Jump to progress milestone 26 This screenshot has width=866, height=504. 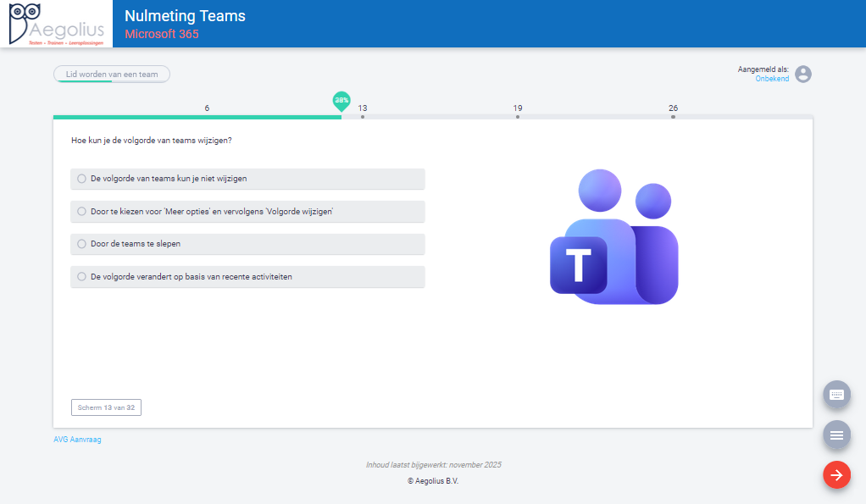click(673, 115)
